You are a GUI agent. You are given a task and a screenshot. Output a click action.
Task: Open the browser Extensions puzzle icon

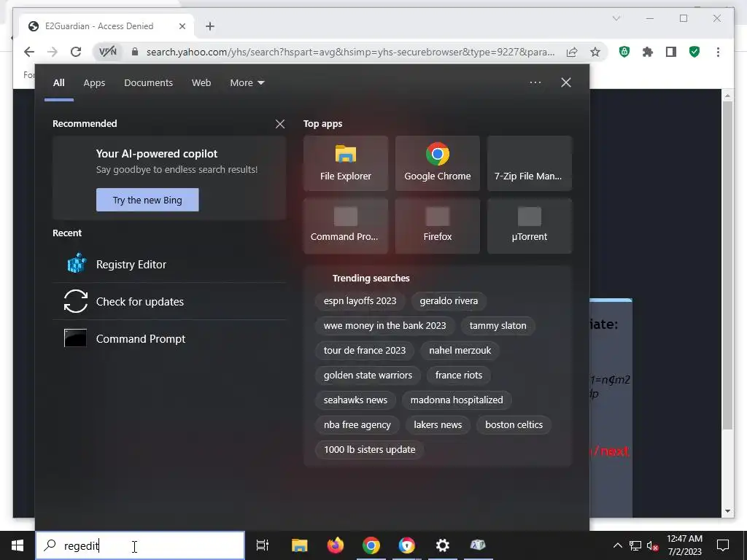coord(648,52)
